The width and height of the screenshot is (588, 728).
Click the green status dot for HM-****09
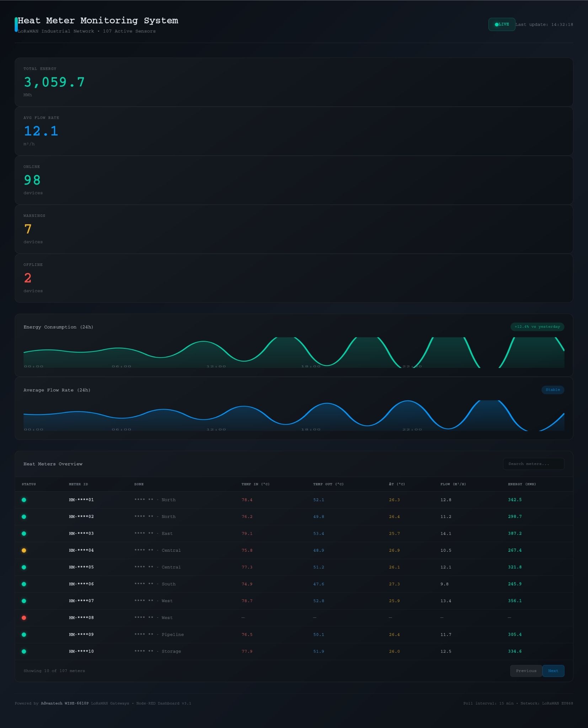[x=24, y=635]
